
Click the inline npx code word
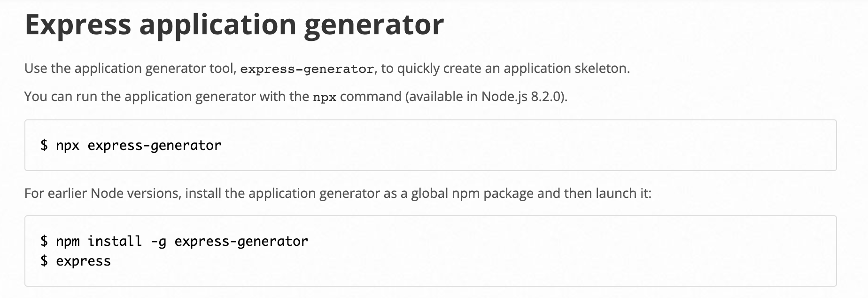point(325,97)
